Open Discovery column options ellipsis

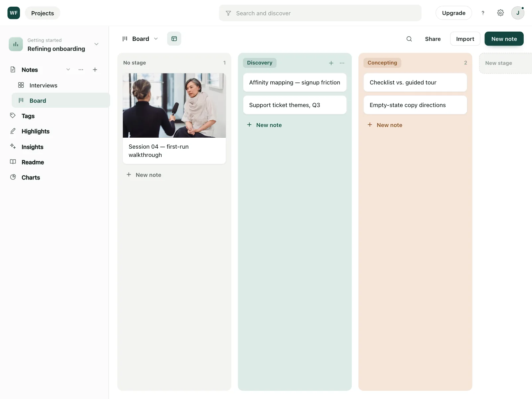[342, 63]
